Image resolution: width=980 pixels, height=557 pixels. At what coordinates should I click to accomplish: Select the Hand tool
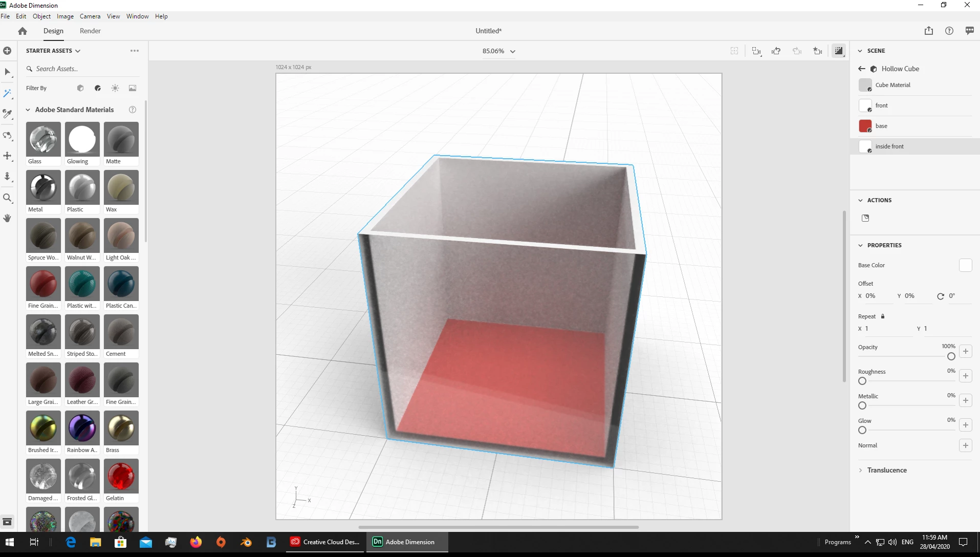(x=7, y=218)
